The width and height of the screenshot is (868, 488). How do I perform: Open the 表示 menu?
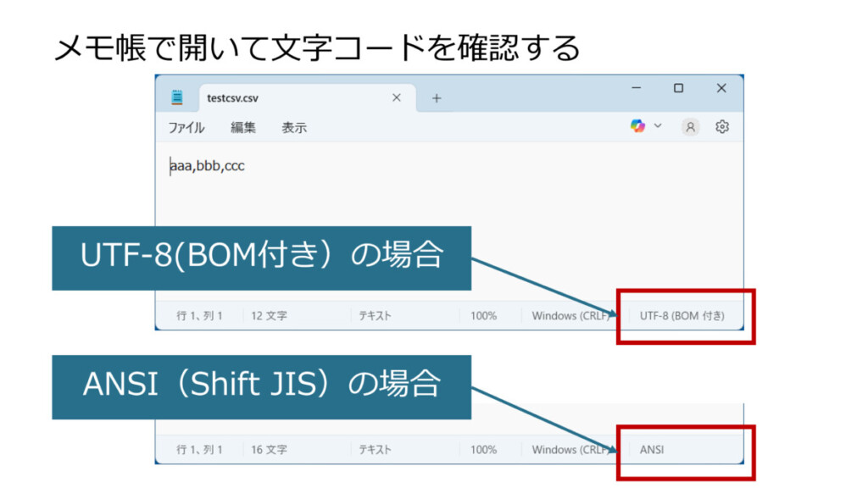coord(294,128)
